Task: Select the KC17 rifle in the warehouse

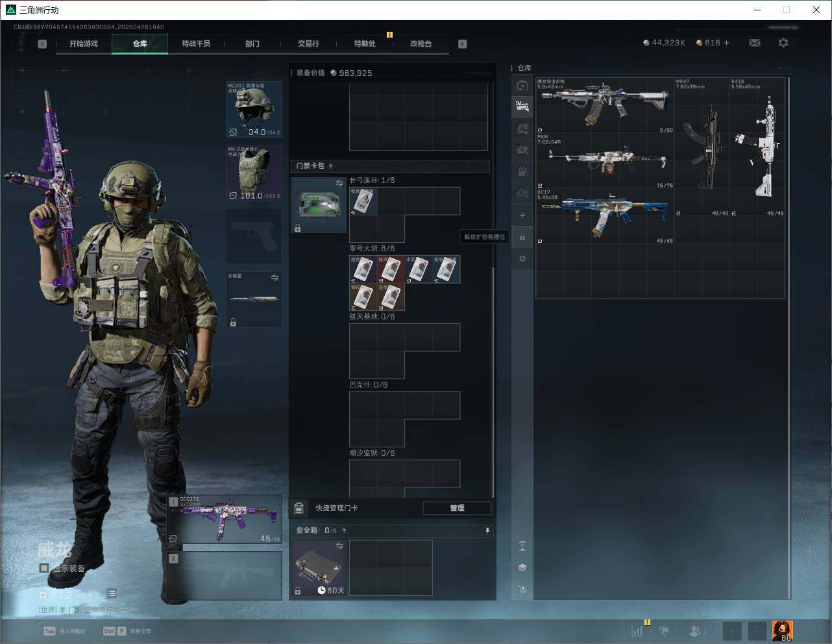Action: coord(606,216)
